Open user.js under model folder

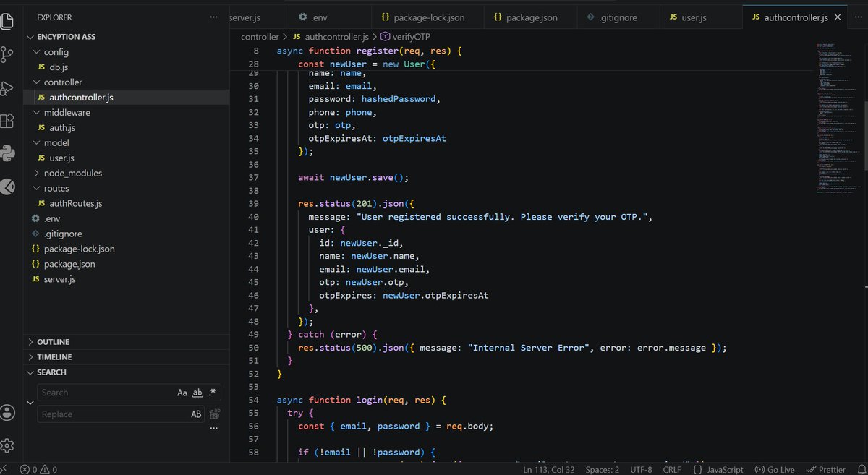62,158
